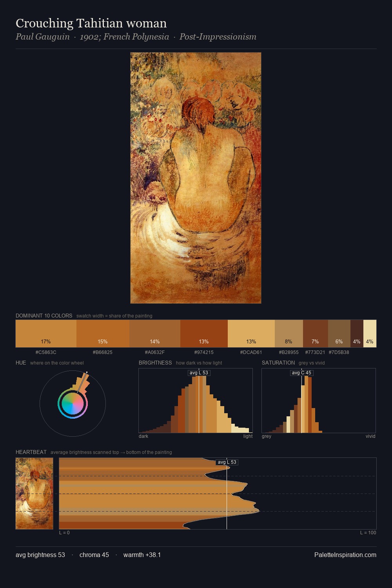
Task: Pick the 8% swatch #B28955
Action: (289, 334)
